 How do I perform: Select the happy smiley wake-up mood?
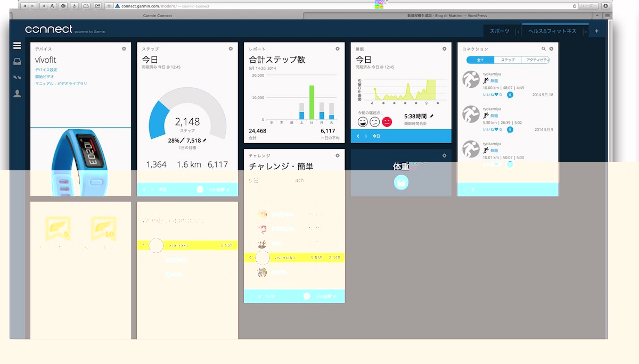[x=362, y=122]
